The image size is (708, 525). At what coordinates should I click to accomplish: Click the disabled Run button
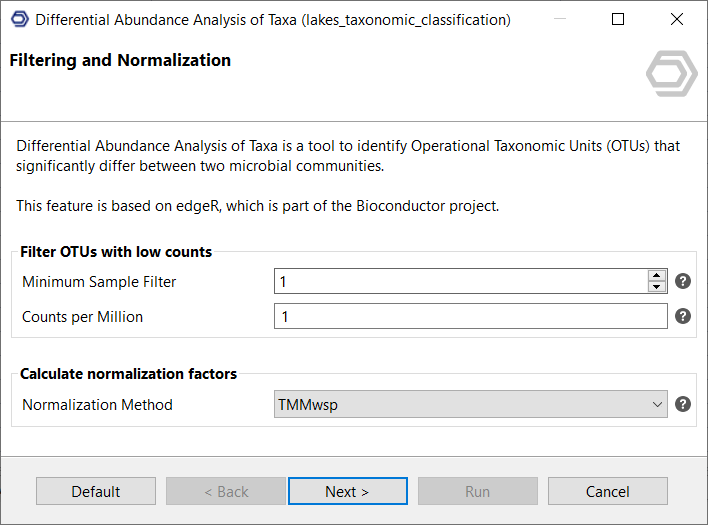click(x=477, y=491)
